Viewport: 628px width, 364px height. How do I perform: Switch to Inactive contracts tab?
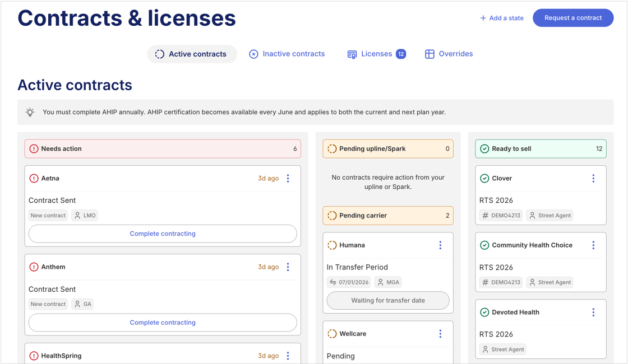coord(287,54)
